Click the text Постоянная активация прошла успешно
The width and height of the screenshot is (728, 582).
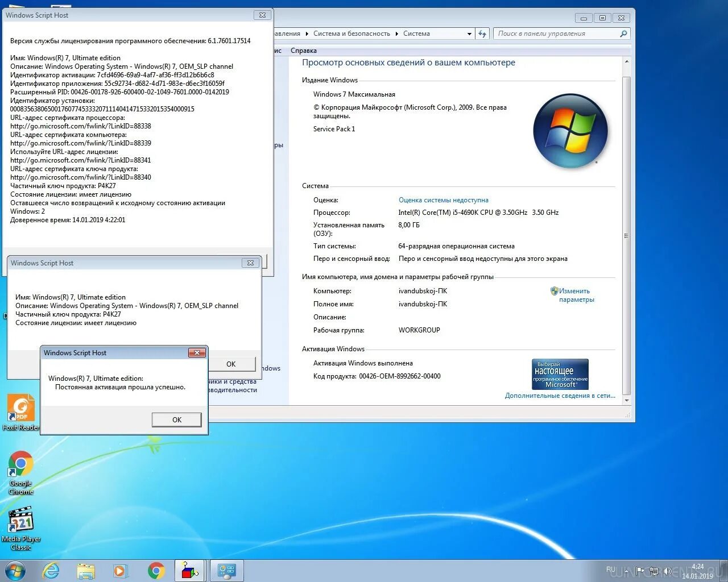120,387
